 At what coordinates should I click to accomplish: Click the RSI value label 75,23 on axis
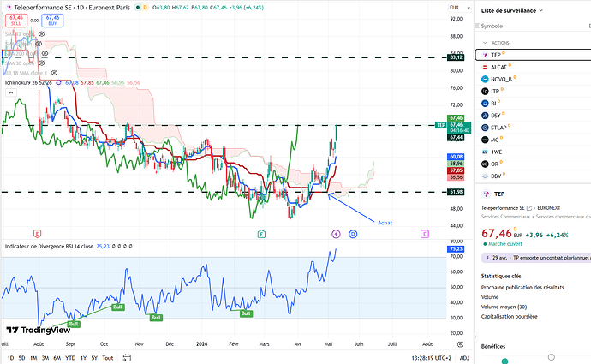tap(456, 248)
